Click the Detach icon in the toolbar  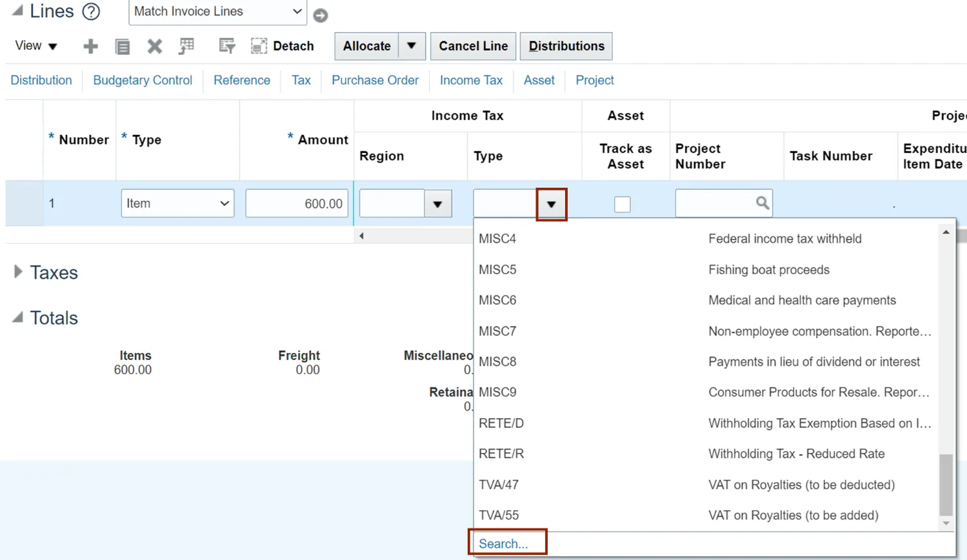coord(259,46)
